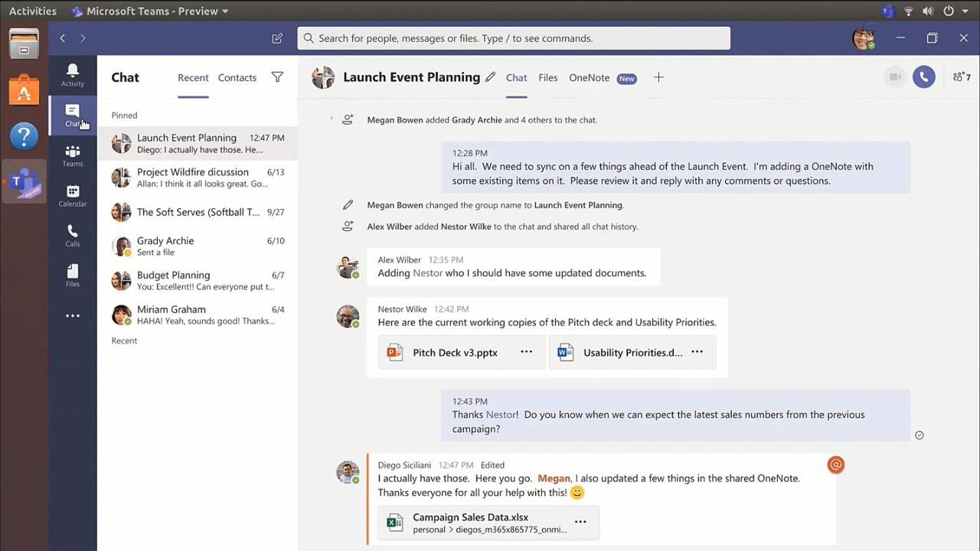The width and height of the screenshot is (980, 551).
Task: Switch to the OneNote tab
Action: [589, 77]
